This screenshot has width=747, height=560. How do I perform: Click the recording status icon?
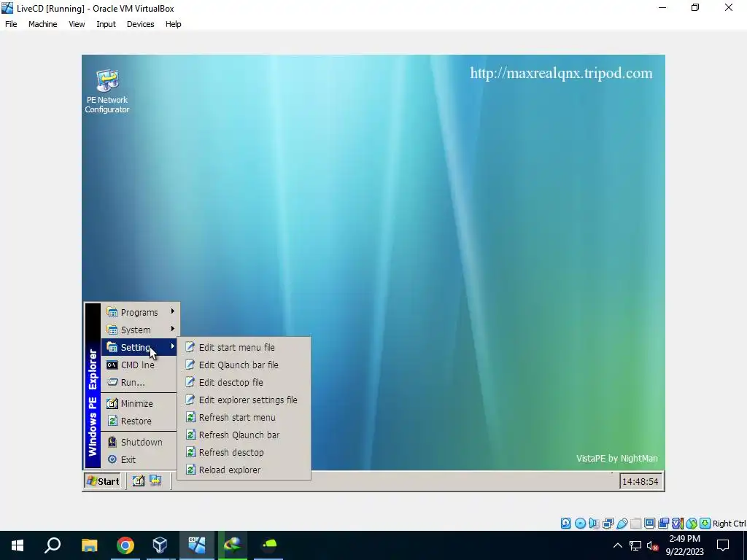[663, 524]
